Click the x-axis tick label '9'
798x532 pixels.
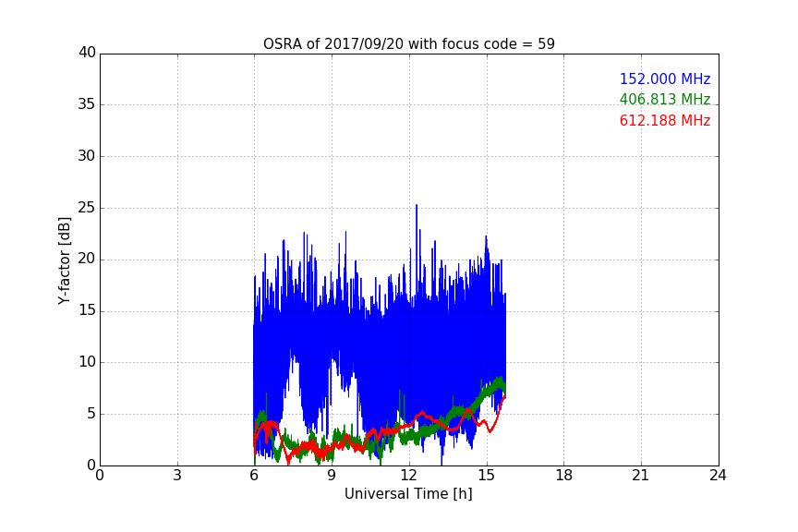pyautogui.click(x=332, y=476)
